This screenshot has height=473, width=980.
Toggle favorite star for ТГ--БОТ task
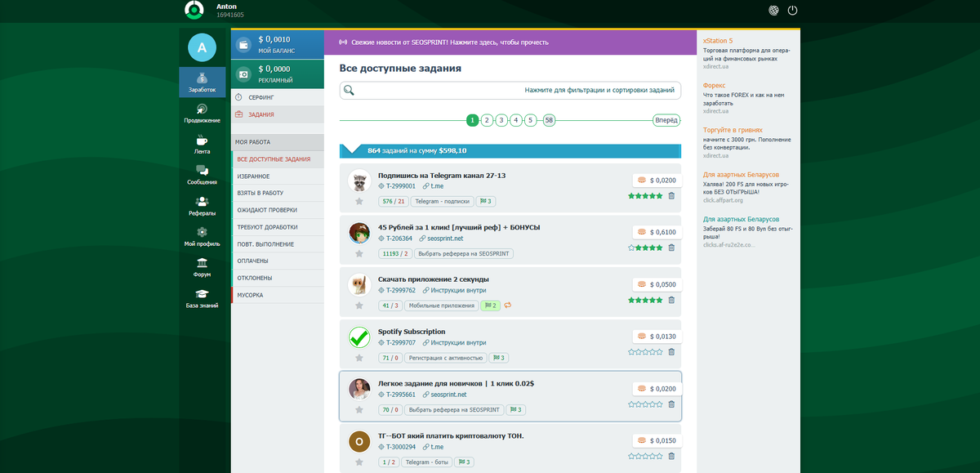pos(359,462)
